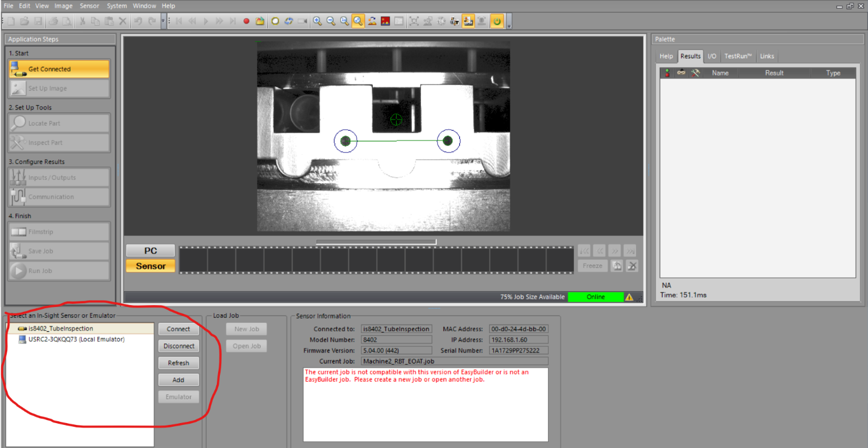Click the Save Job step
Viewport: 868px width, 448px height.
59,251
